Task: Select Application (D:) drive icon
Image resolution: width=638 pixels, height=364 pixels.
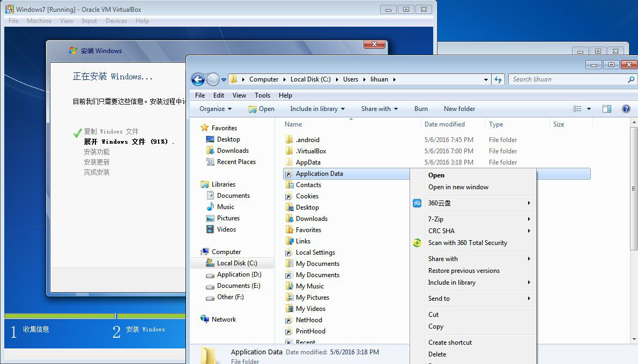Action: (x=210, y=275)
